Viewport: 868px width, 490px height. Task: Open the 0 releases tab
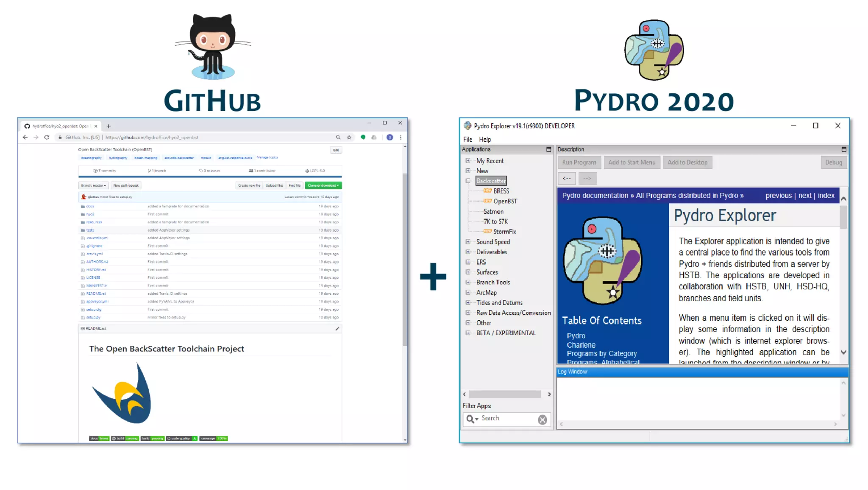pos(210,171)
